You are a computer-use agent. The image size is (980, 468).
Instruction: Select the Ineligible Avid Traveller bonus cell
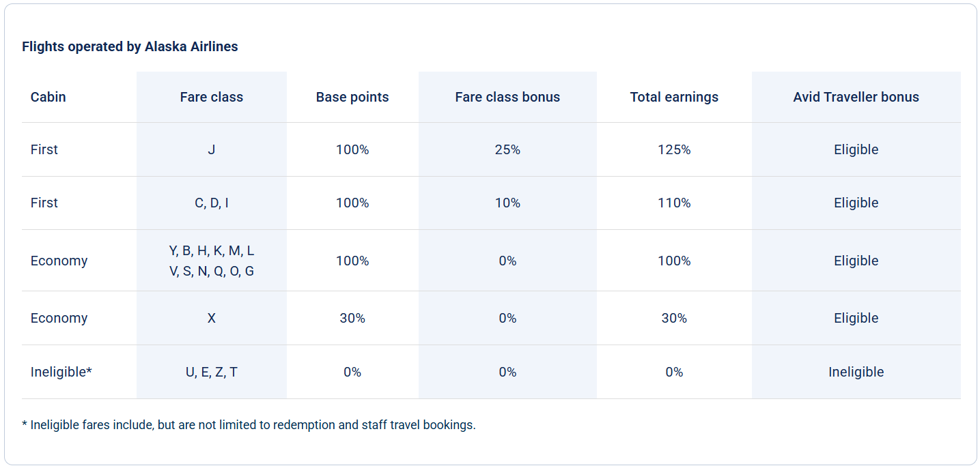pos(856,372)
